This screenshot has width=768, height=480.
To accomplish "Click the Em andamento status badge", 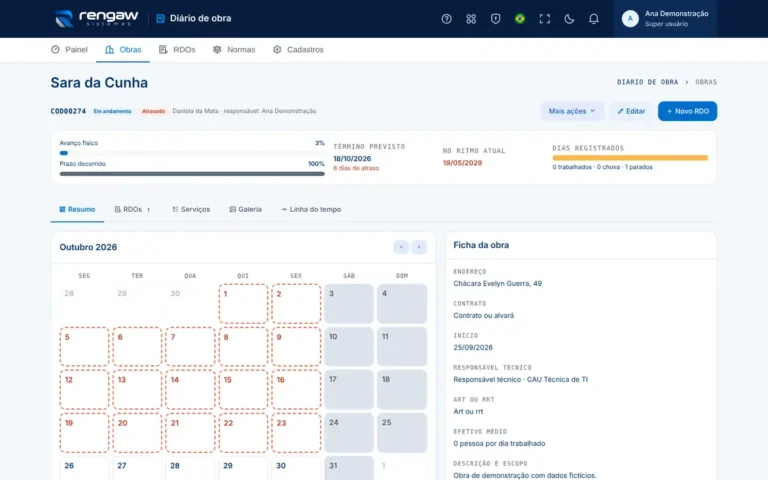I will pos(112,111).
